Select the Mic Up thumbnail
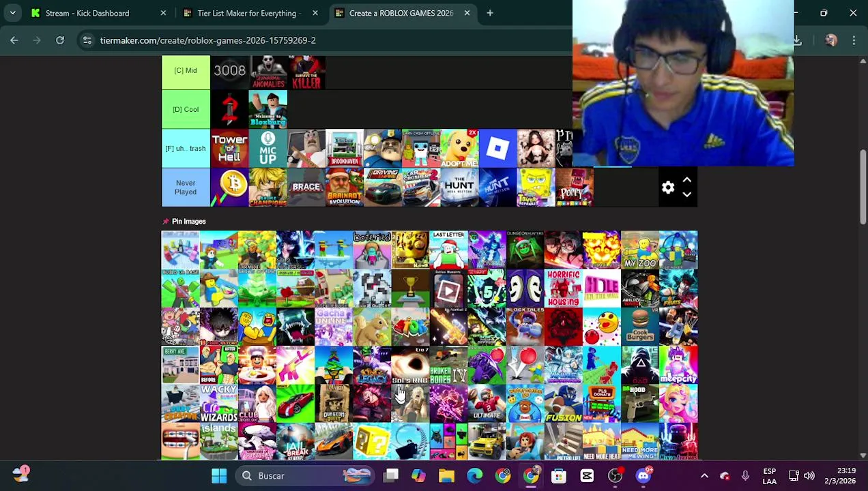 (268, 148)
